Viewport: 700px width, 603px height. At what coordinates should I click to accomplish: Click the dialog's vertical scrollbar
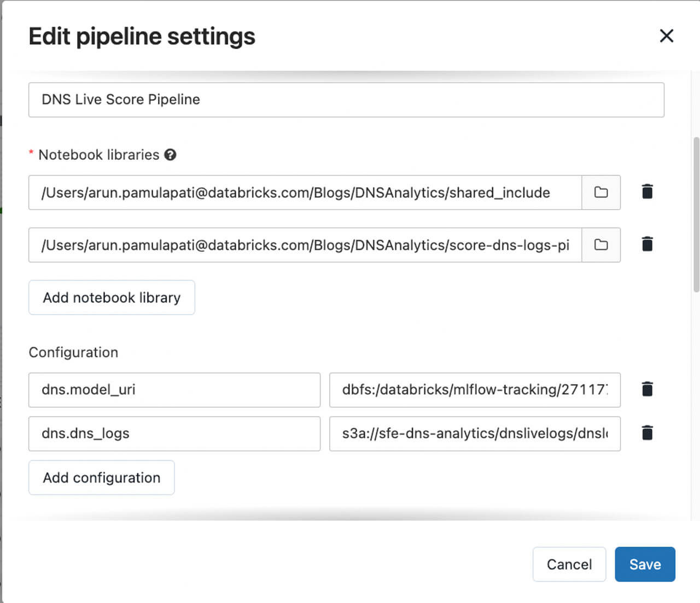696,214
